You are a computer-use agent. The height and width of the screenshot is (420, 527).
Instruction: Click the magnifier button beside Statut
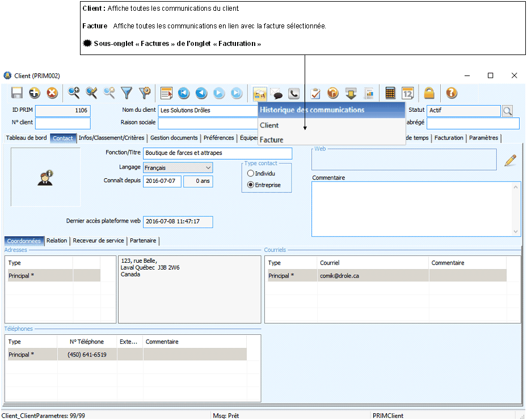click(508, 111)
